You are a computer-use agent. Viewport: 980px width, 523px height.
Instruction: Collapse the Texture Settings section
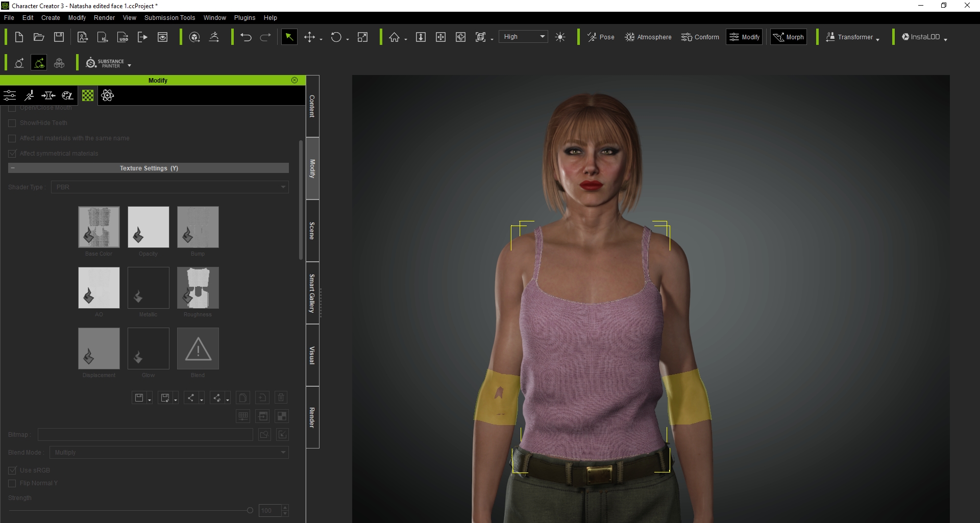point(13,168)
